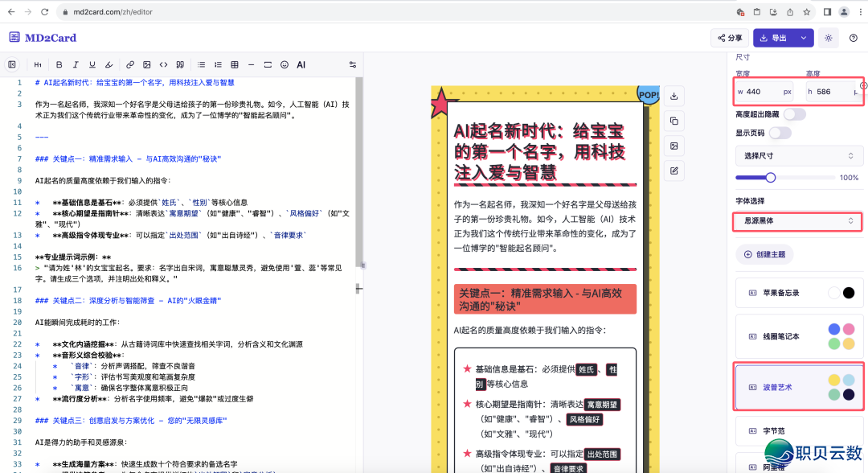Select the 字节范 theme
Viewport: 868px width, 473px height.
(799, 430)
